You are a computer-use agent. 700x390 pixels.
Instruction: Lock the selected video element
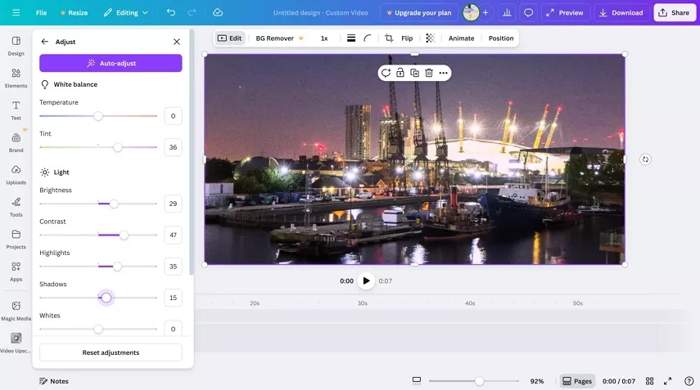tap(400, 73)
